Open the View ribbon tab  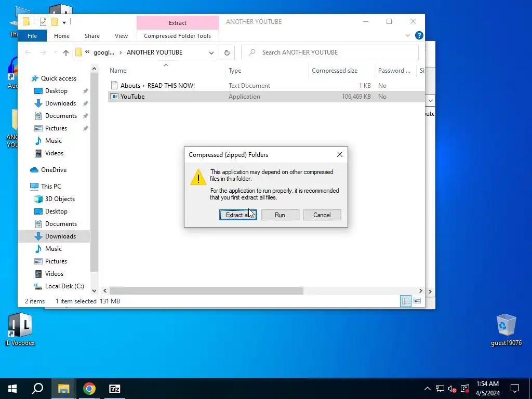click(x=121, y=36)
